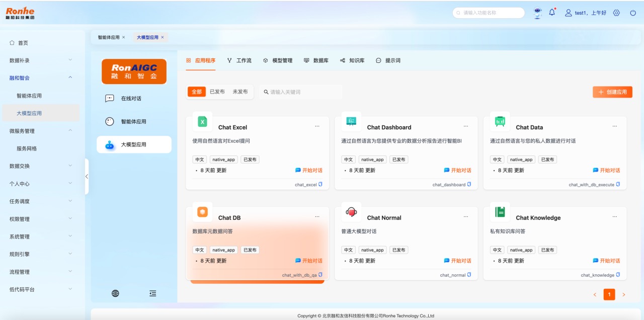Click the language globe icon
This screenshot has height=320, width=644.
click(115, 293)
